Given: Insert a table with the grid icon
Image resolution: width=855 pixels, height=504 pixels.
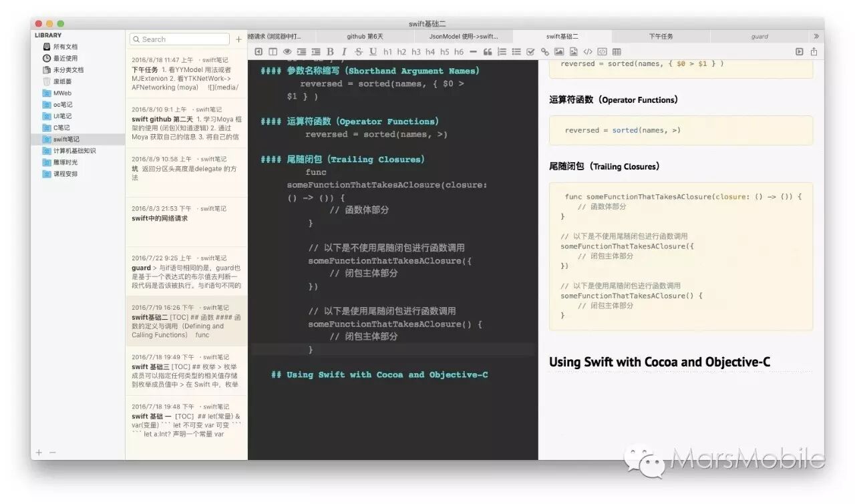Looking at the screenshot, I should (x=617, y=51).
